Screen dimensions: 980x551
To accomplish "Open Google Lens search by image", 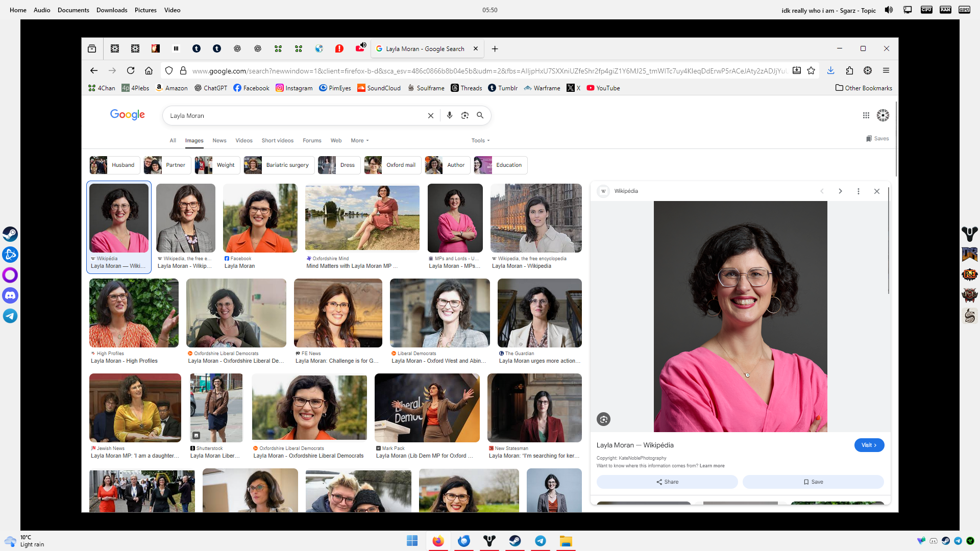I will tap(464, 115).
